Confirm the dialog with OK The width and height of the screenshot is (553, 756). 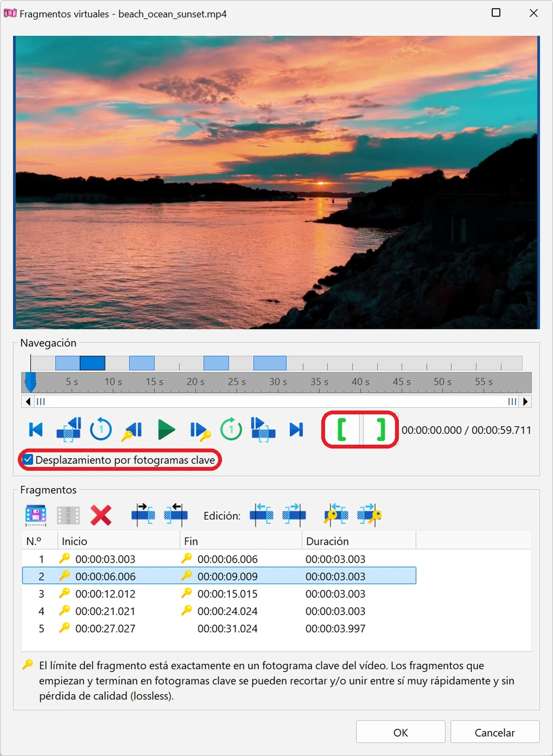pyautogui.click(x=400, y=732)
